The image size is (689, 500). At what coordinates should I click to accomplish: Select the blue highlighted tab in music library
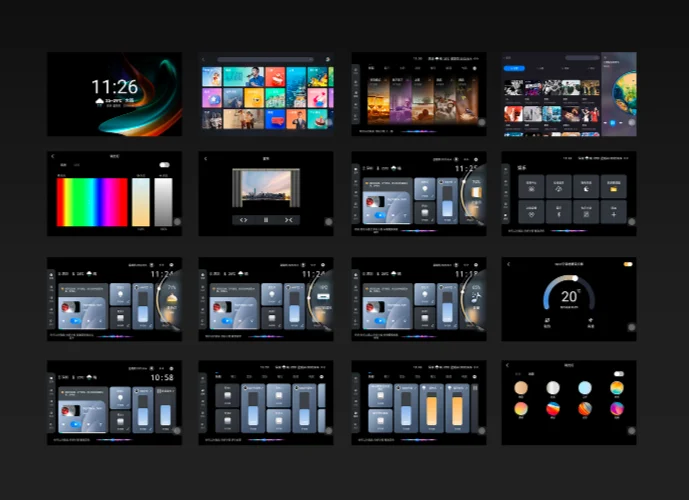[x=514, y=68]
